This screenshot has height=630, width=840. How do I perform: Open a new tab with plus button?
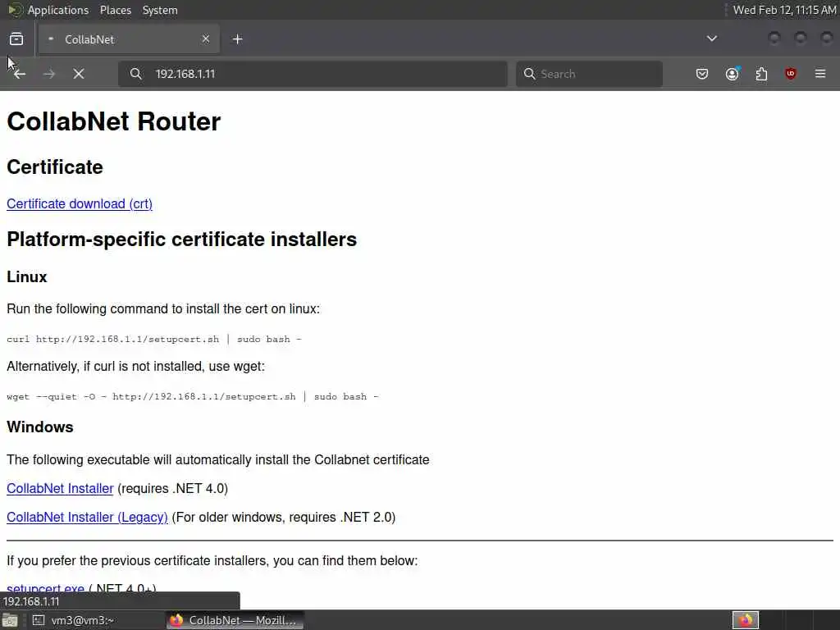[238, 39]
